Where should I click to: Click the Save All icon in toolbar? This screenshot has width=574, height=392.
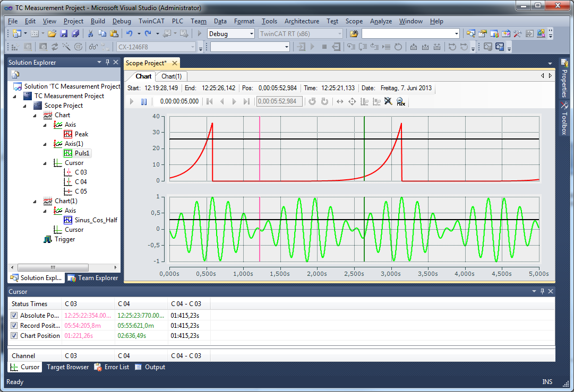click(x=75, y=33)
